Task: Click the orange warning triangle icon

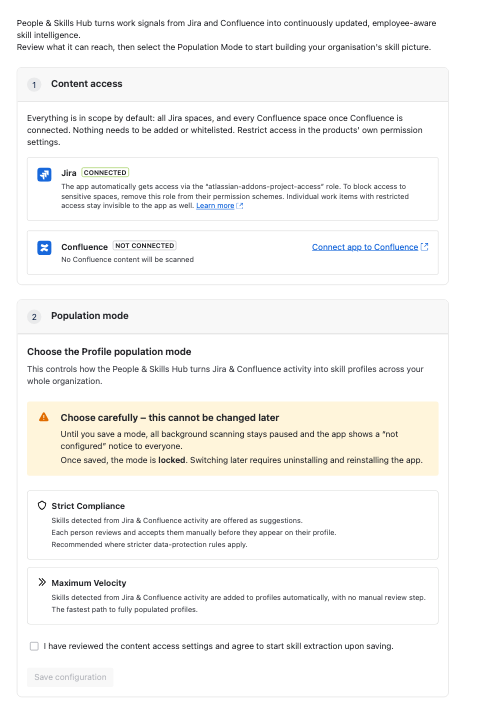Action: [44, 417]
